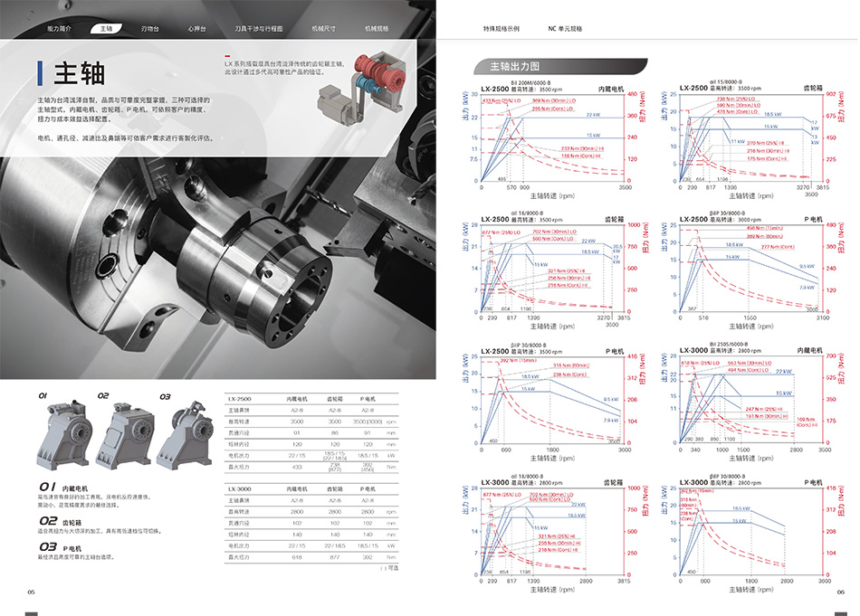The image size is (860, 616).
Task: Click the LX-2500 内藏电机 output chart
Action: [x=554, y=140]
